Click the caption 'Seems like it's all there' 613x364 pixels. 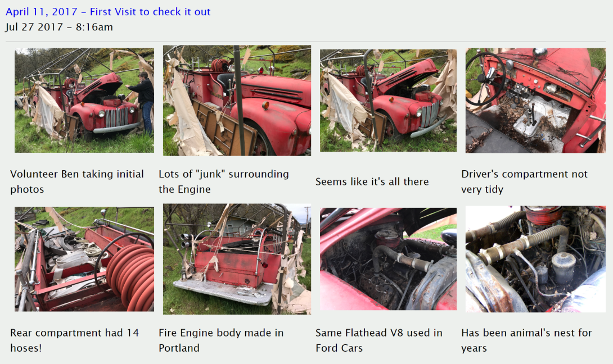[372, 181]
